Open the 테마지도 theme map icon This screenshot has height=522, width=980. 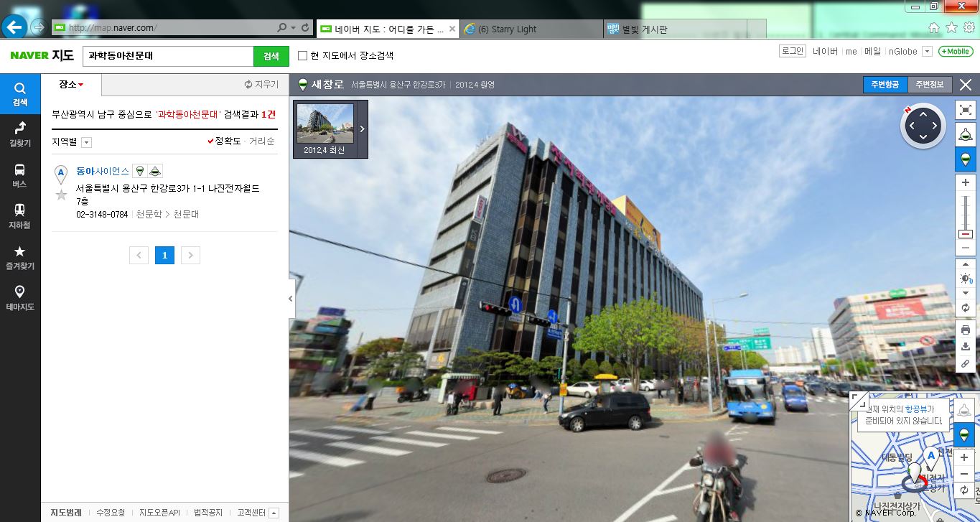[20, 298]
